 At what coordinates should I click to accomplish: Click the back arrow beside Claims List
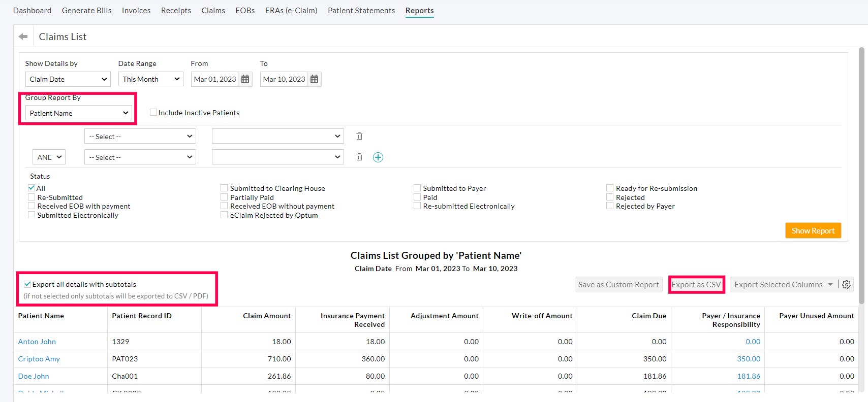[x=23, y=37]
